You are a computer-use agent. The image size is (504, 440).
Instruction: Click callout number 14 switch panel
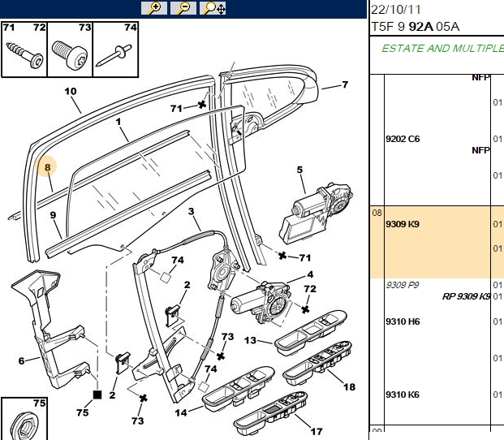pos(181,412)
